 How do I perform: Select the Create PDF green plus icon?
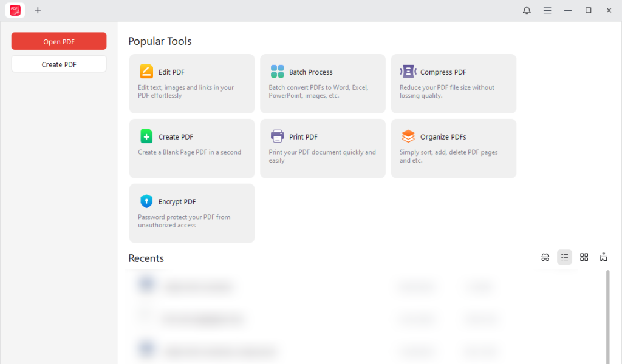coord(146,136)
